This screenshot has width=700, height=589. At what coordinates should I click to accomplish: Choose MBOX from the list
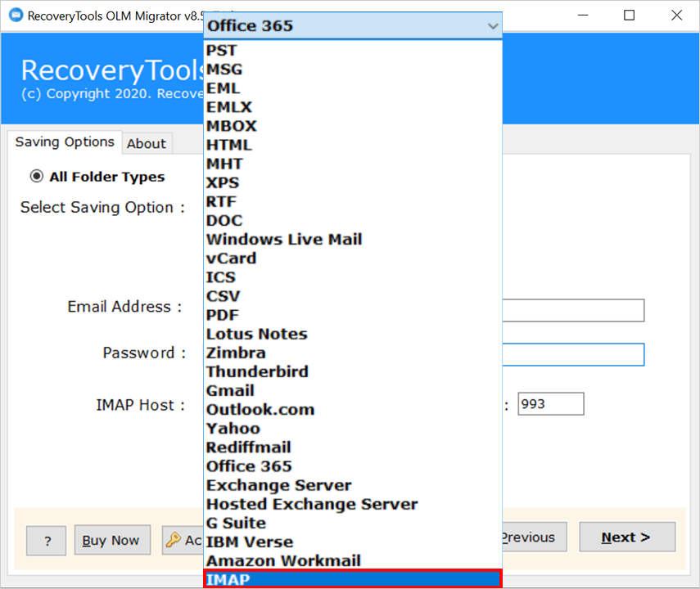[x=353, y=126]
